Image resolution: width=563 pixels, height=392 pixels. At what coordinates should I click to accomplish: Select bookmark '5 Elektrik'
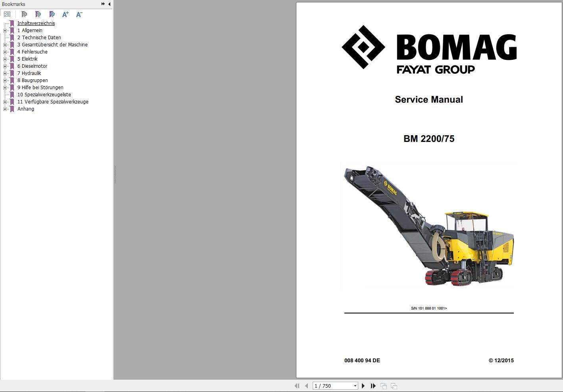(27, 59)
